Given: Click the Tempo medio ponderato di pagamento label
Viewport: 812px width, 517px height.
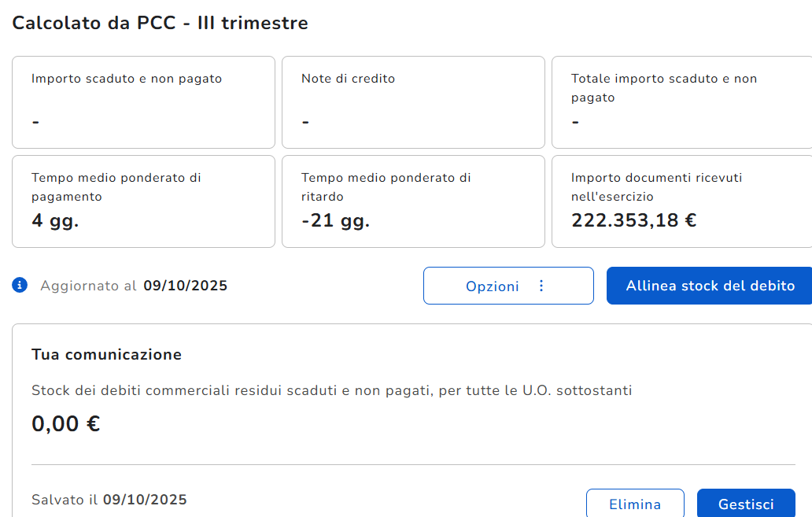Looking at the screenshot, I should click(116, 186).
